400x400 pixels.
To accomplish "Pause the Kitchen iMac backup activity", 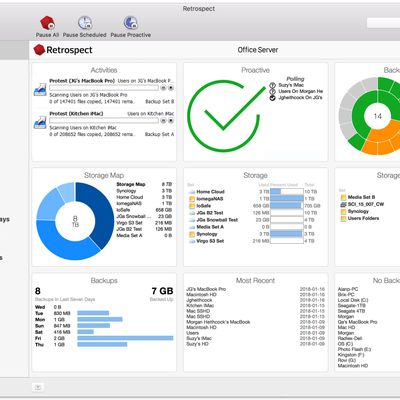I will (x=163, y=120).
